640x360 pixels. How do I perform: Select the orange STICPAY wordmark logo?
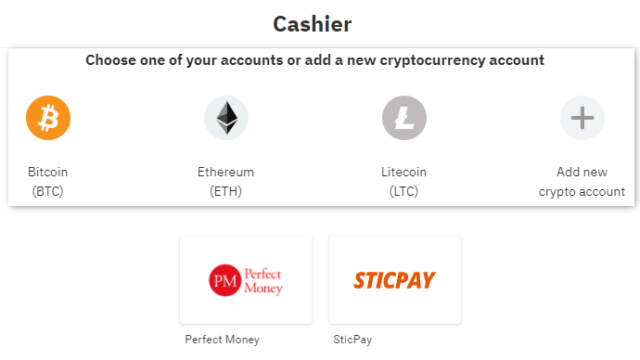pos(394,280)
